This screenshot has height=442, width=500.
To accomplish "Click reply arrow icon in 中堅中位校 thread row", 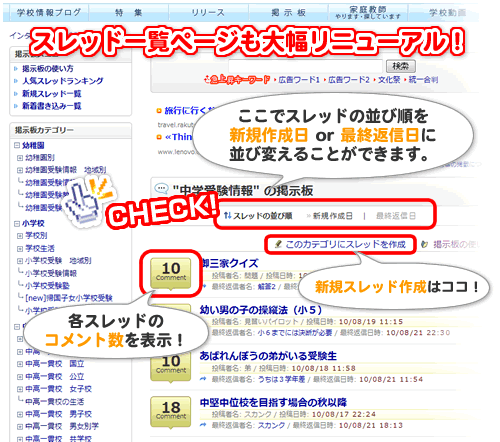I will pyautogui.click(x=203, y=425).
